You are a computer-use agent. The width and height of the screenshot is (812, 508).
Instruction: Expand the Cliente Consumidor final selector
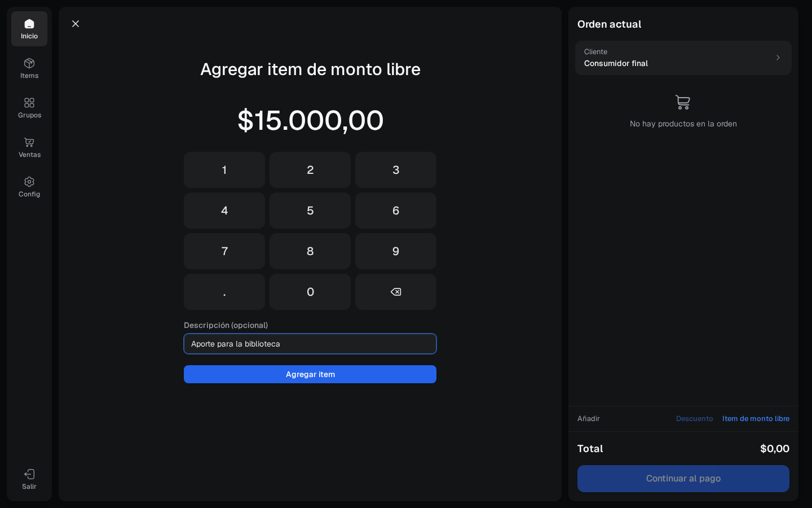tap(683, 58)
